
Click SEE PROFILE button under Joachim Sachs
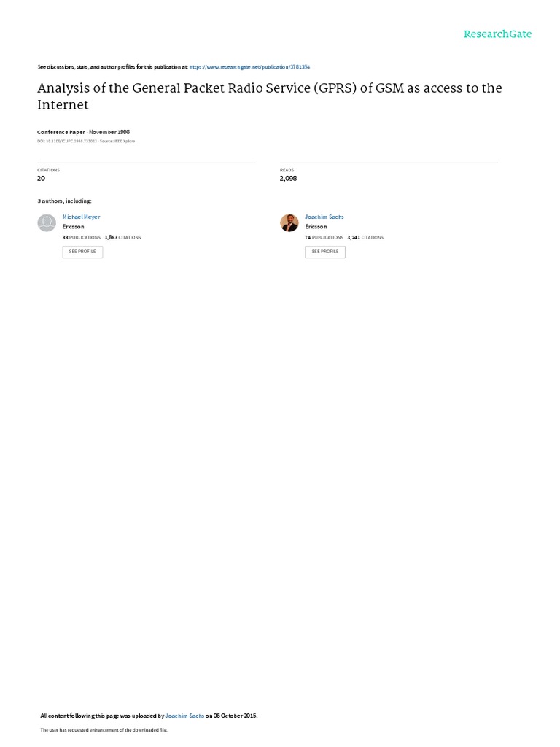point(325,252)
